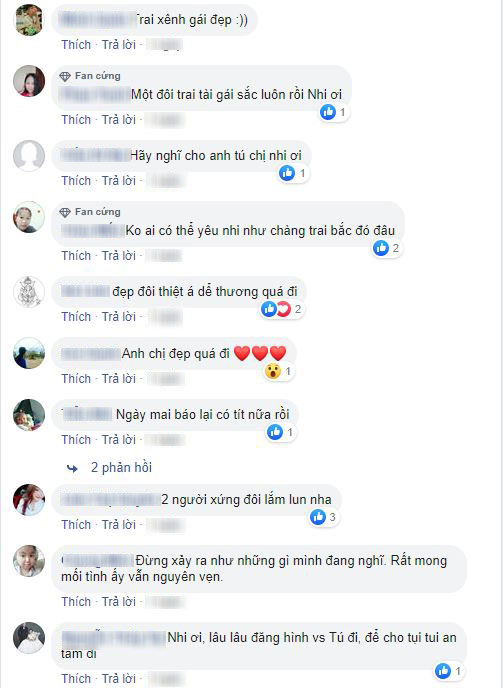The height and width of the screenshot is (688, 503).
Task: Open profile picture of '2 người xứng đôi' commenter
Action: pyautogui.click(x=29, y=500)
